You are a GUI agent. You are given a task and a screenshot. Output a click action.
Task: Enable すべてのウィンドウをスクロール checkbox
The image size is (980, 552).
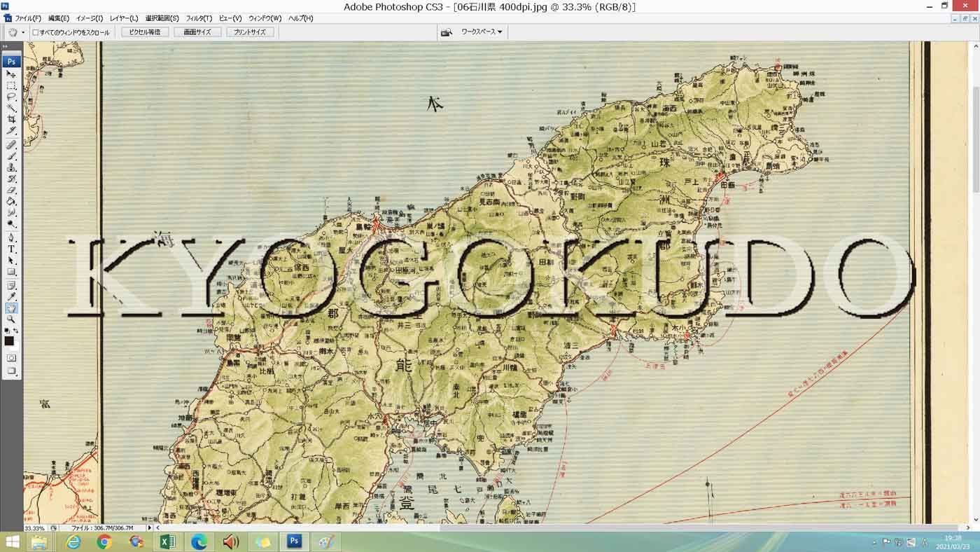pos(36,32)
